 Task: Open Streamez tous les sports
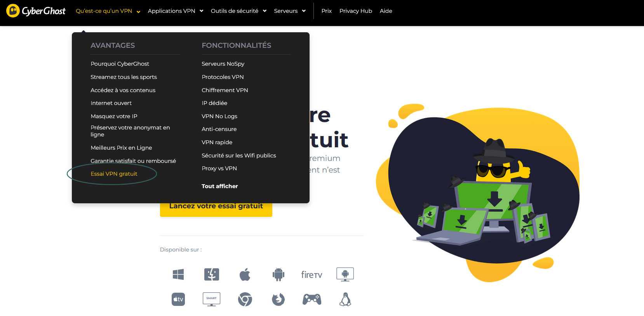124,77
